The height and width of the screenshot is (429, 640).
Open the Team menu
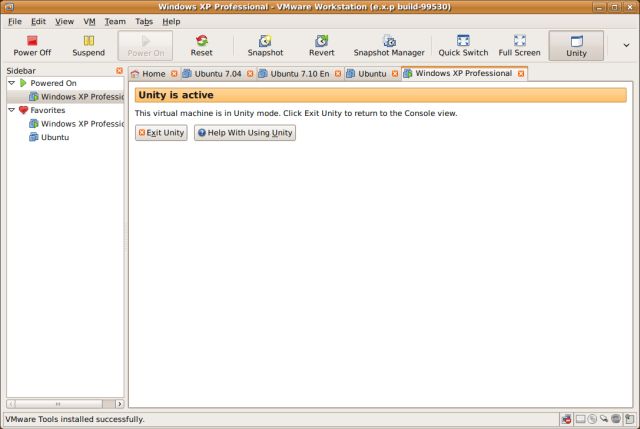point(115,22)
